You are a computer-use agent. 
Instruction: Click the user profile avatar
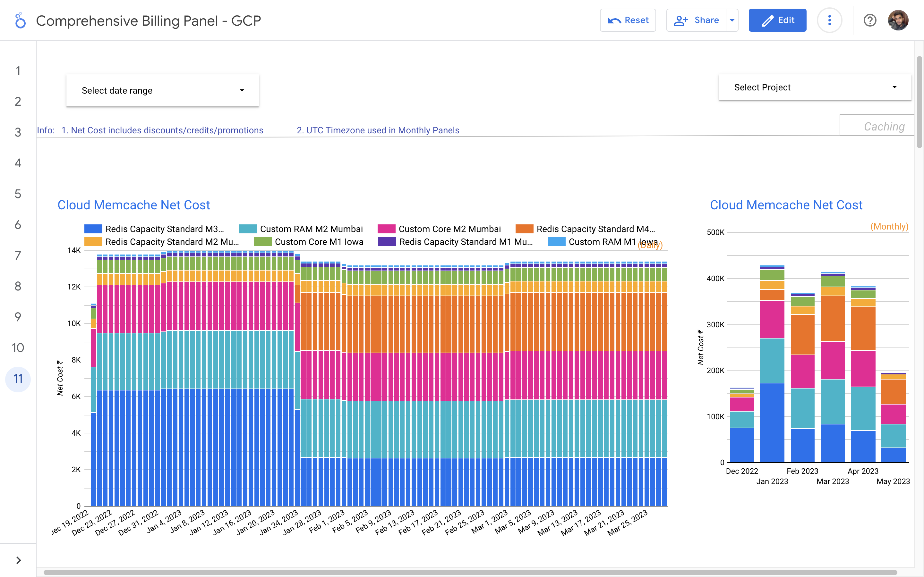coord(898,20)
